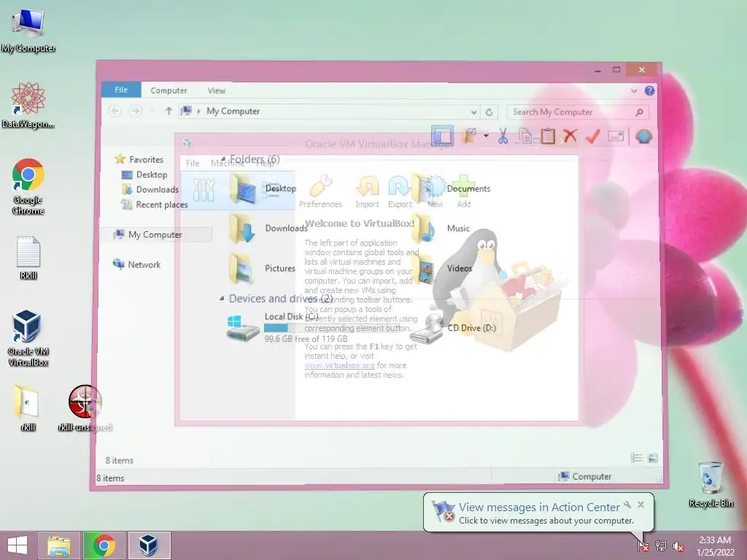Image resolution: width=747 pixels, height=560 pixels.
Task: Click the Search My Computer box
Action: pos(578,112)
